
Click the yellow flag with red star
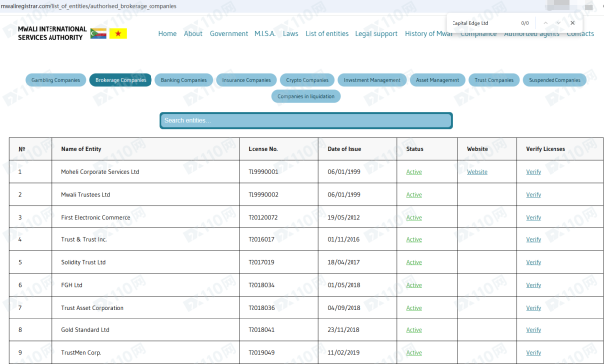point(118,33)
